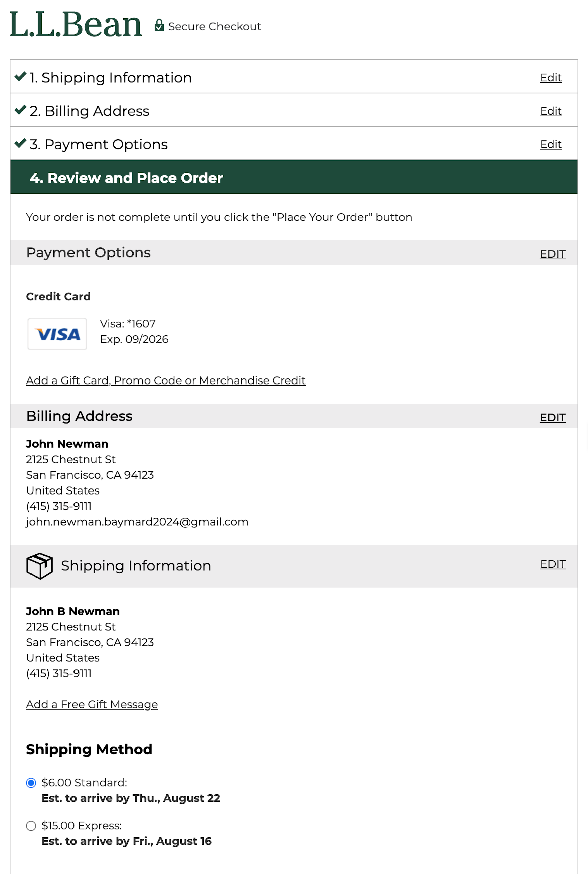Click the shipping box icon
This screenshot has width=588, height=874.
(x=39, y=565)
